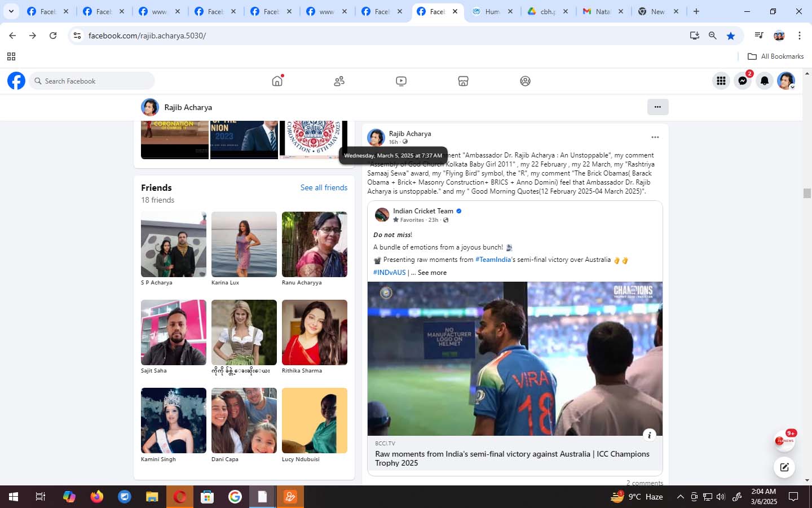This screenshot has width=812, height=508.
Task: Go back to the previous page
Action: [x=12, y=36]
